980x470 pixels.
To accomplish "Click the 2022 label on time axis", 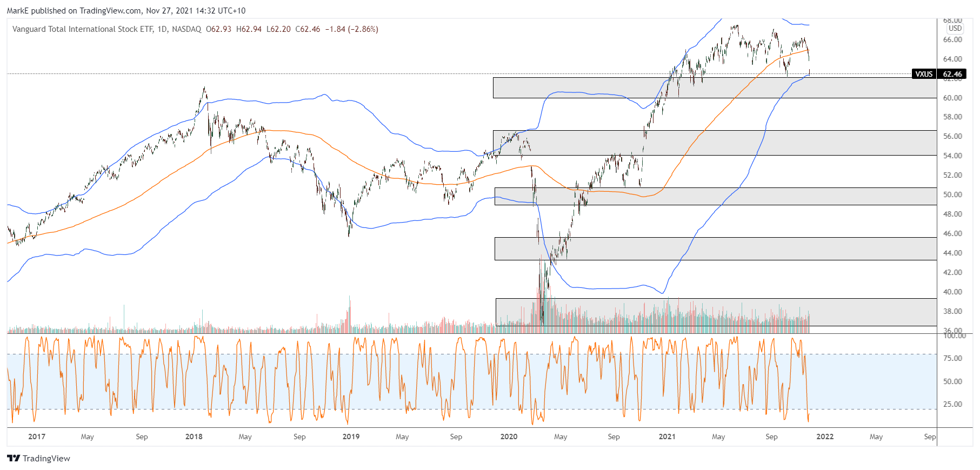I will coord(825,437).
